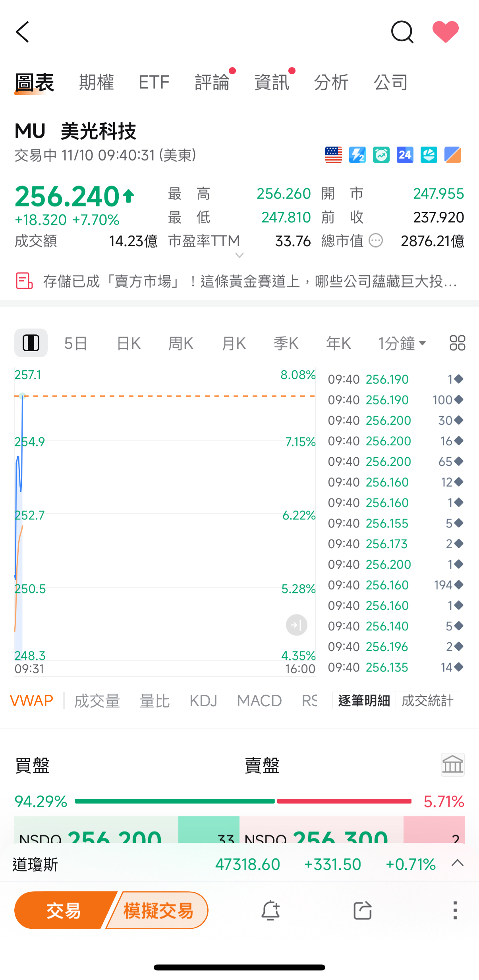Screen dimensions: 479x980
Task: Open the 期權 tab
Action: tap(97, 83)
